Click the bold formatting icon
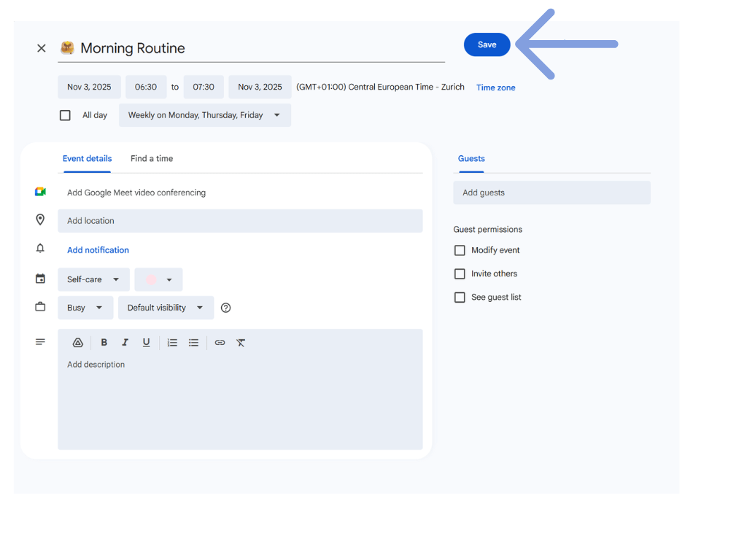Screen dimensions: 747x560 (x=104, y=343)
